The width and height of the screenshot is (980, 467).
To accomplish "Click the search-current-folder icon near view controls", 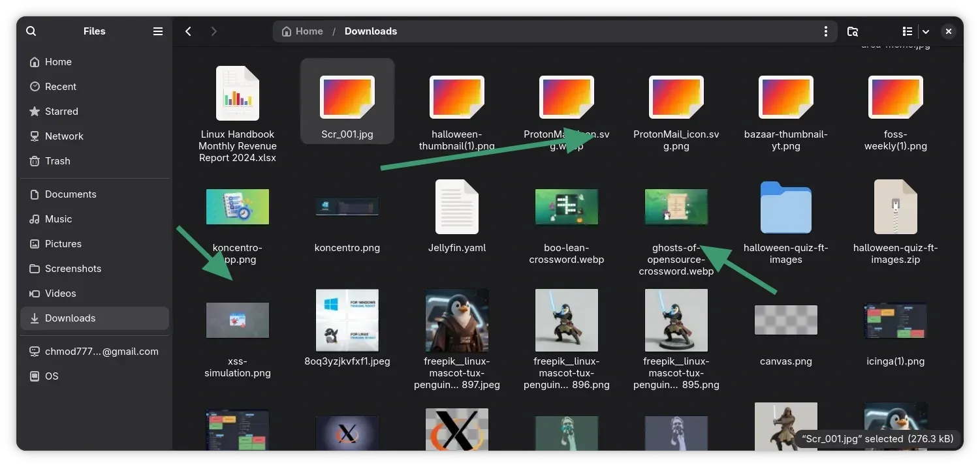I will pyautogui.click(x=853, y=31).
